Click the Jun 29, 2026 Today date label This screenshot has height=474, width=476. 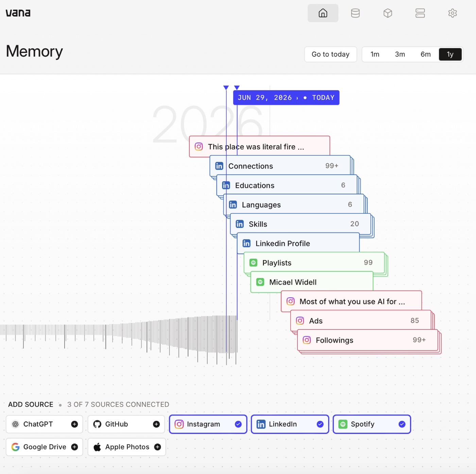point(286,98)
